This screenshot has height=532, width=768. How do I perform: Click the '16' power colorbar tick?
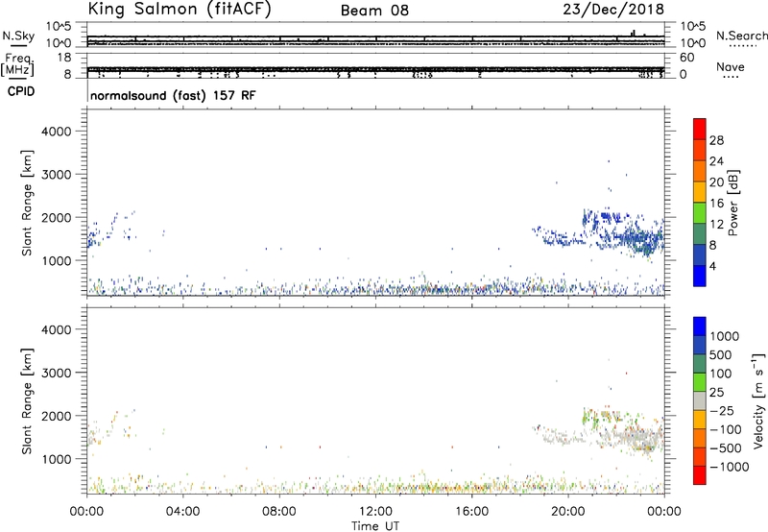click(x=716, y=204)
